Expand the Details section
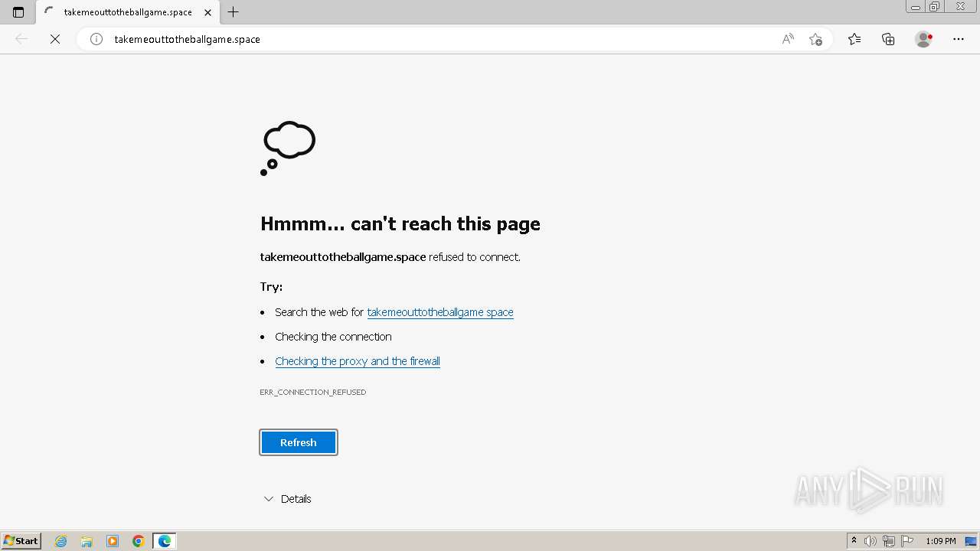This screenshot has width=980, height=551. [287, 499]
